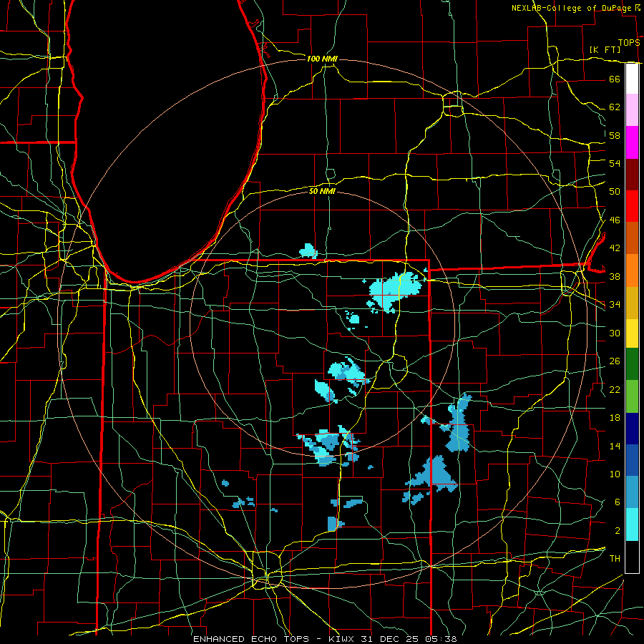644x644 pixels.
Task: Click the "58" legend value
Action: coord(615,135)
